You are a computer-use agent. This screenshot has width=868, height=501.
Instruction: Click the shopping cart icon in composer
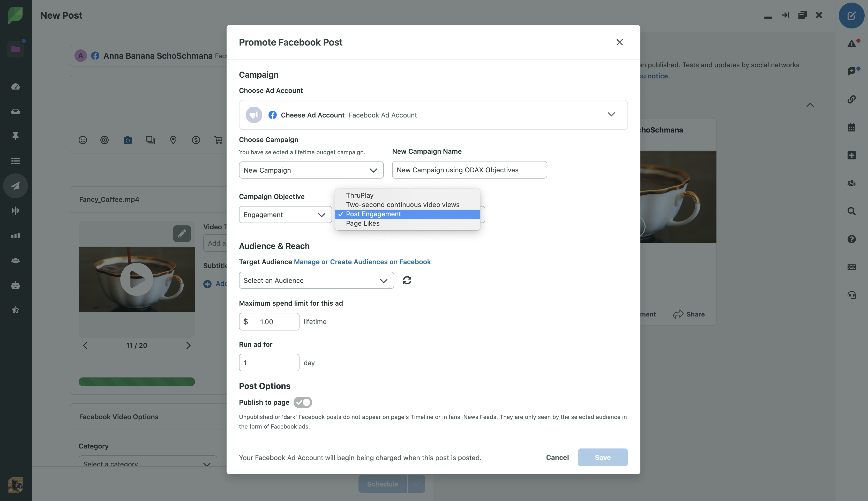(x=218, y=140)
